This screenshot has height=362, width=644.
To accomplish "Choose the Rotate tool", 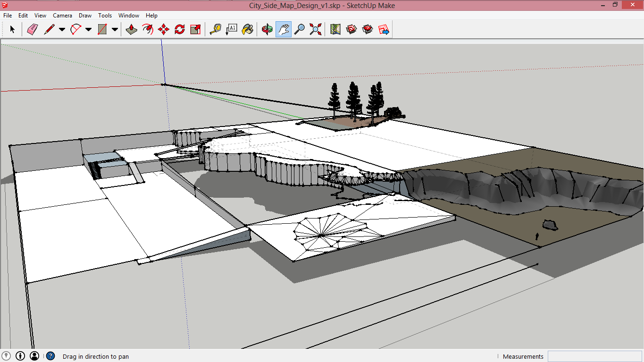I will click(179, 30).
